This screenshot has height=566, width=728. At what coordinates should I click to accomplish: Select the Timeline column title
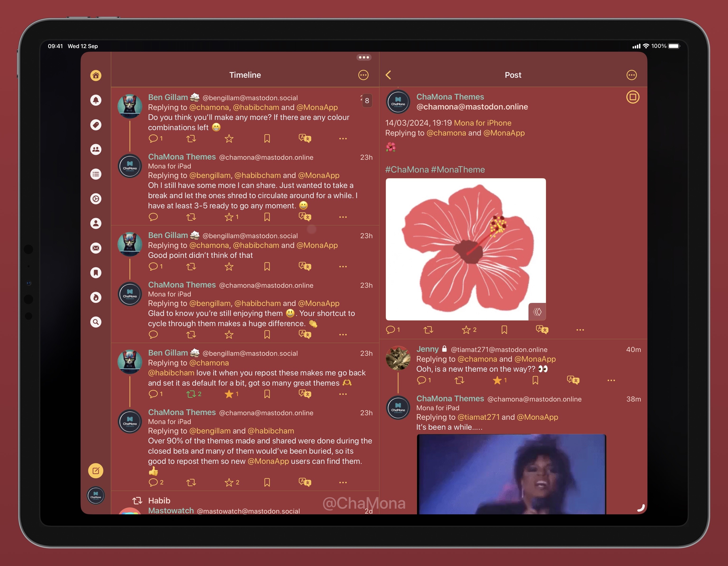[245, 75]
